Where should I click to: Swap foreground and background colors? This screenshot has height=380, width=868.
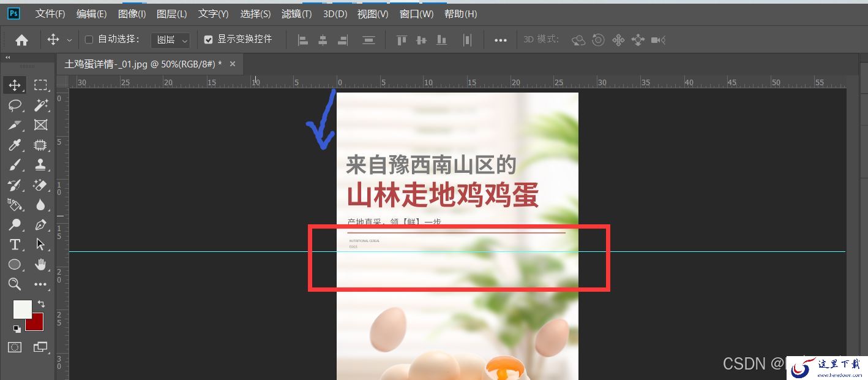click(x=41, y=303)
